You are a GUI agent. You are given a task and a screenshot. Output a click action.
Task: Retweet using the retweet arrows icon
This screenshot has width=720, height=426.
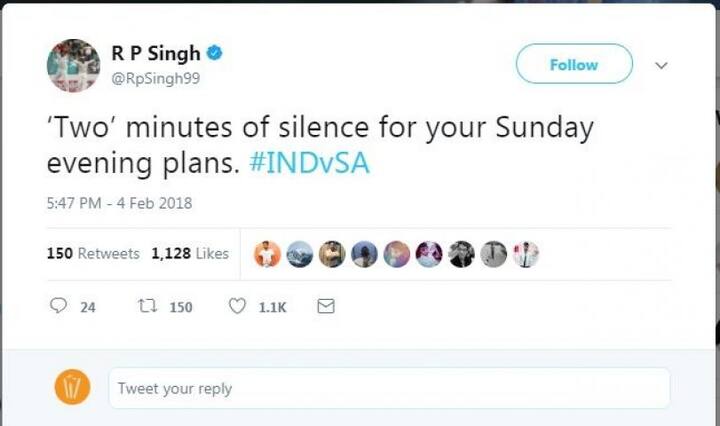[x=148, y=306]
